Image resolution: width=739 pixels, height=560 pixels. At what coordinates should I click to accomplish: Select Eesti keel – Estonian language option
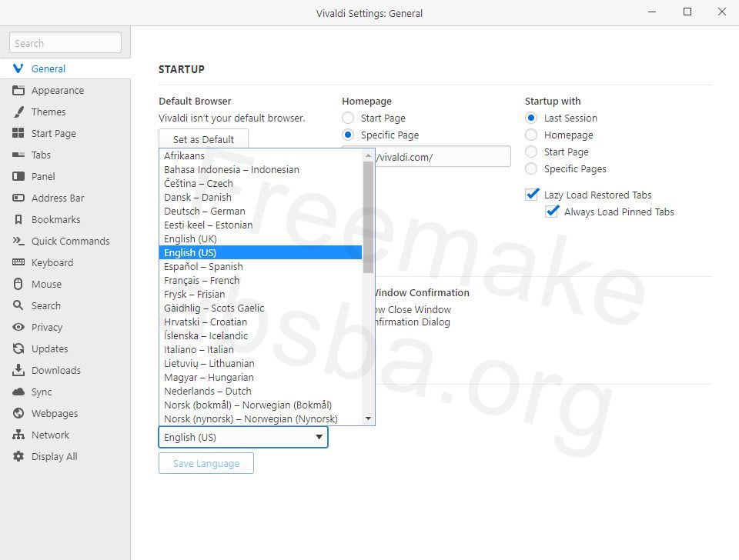(261, 225)
